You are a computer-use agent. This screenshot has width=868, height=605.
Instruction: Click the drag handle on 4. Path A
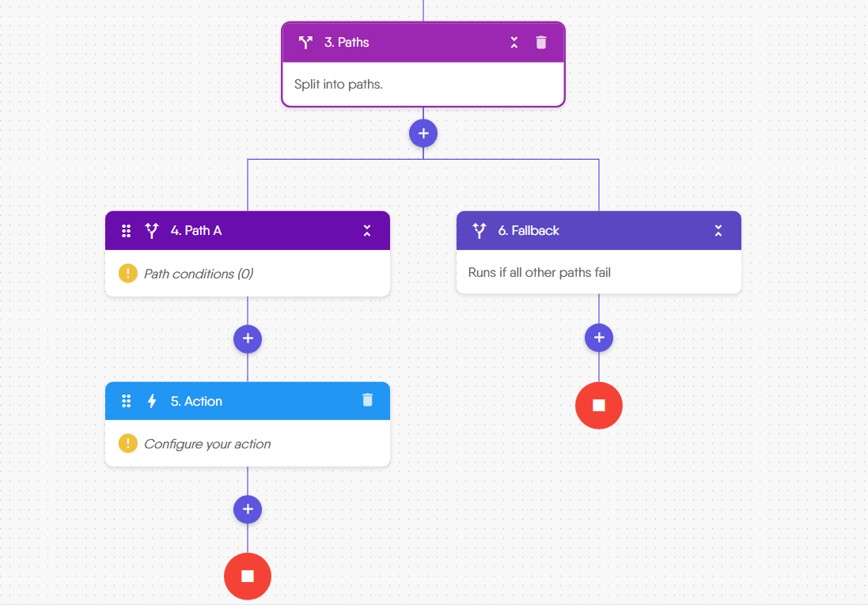tap(126, 231)
